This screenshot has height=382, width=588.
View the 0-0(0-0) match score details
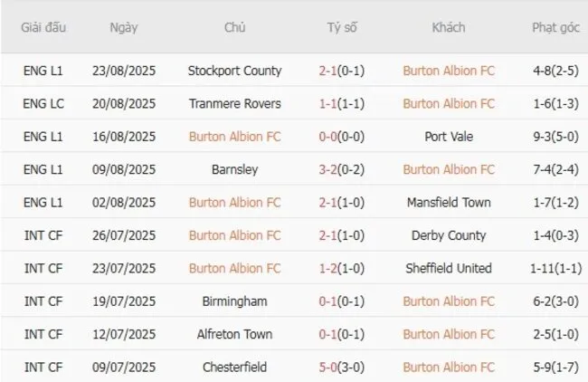click(x=342, y=137)
